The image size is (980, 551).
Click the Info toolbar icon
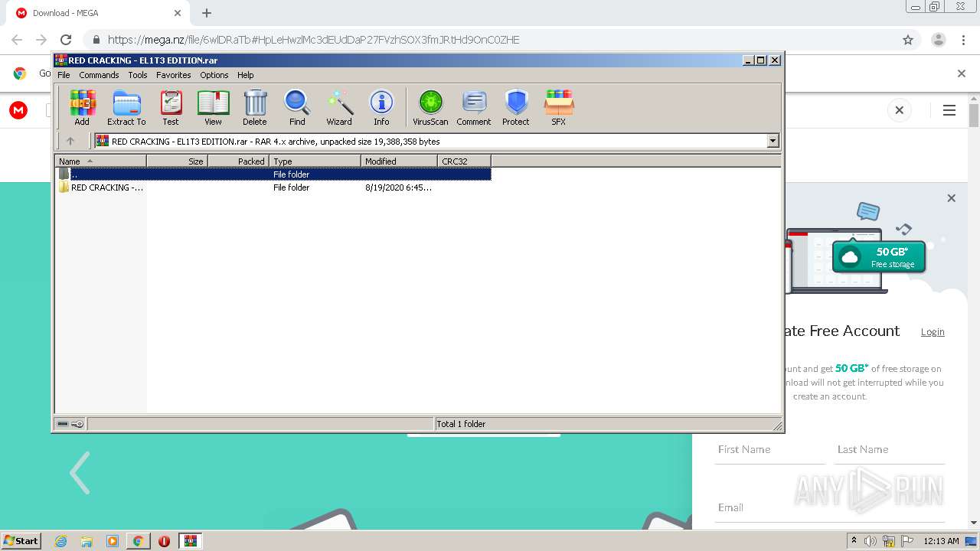[x=381, y=107]
